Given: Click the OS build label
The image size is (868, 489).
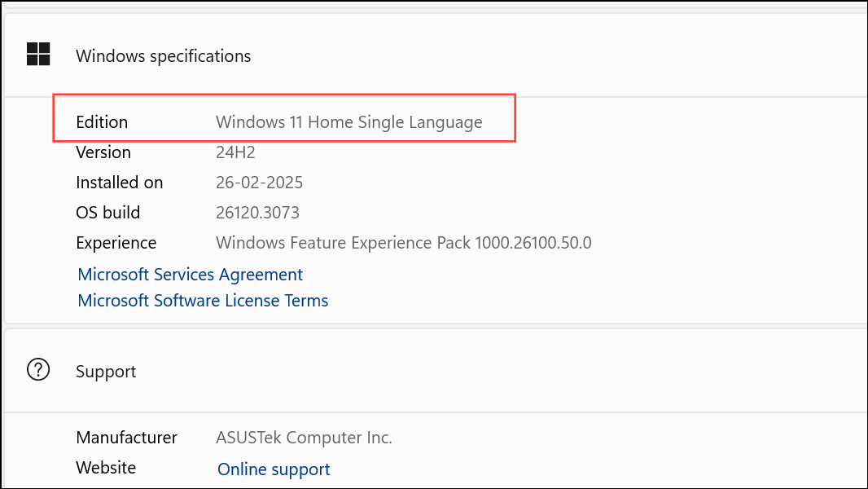Looking at the screenshot, I should [107, 213].
